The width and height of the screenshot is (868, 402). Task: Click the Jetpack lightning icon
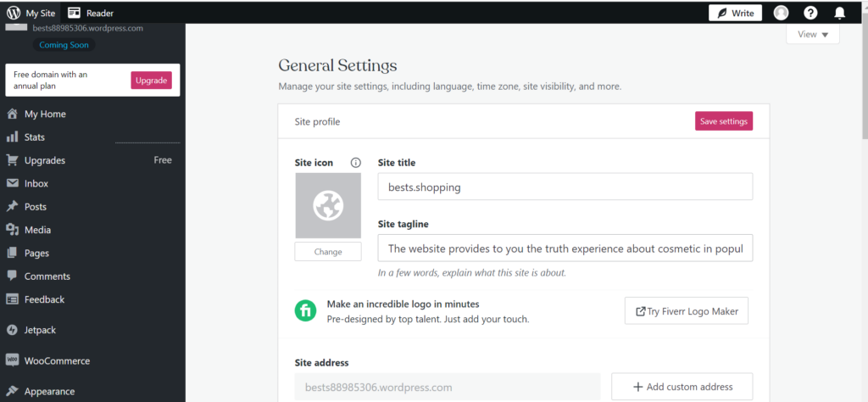coord(12,330)
